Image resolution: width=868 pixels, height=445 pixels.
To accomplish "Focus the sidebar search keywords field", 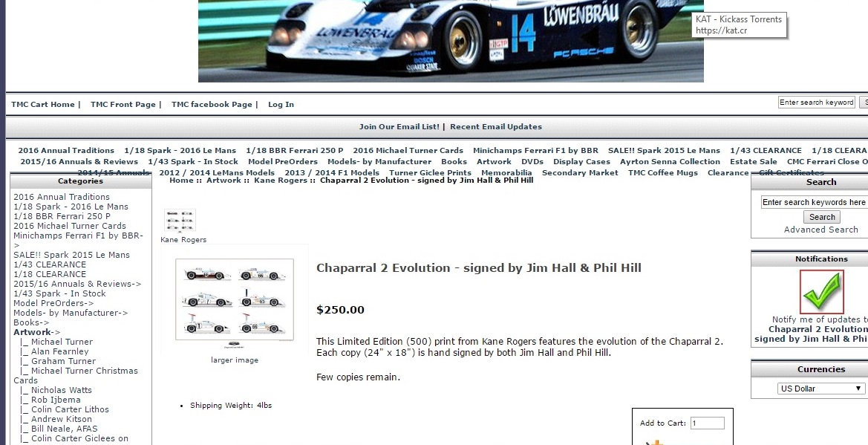I will pos(814,202).
